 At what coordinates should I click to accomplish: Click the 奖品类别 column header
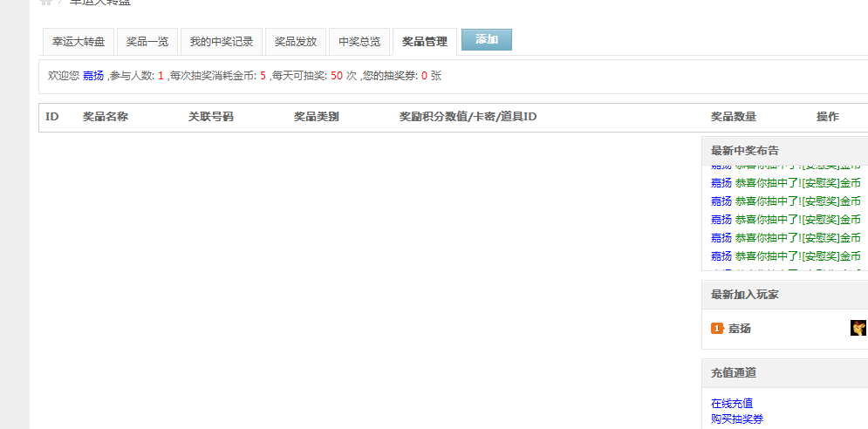pos(316,117)
